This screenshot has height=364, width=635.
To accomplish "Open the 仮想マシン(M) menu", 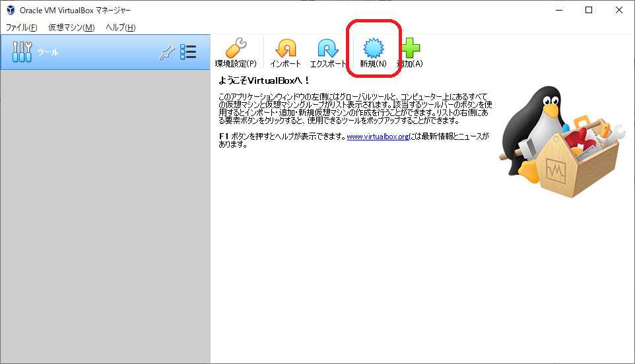I will point(71,28).
